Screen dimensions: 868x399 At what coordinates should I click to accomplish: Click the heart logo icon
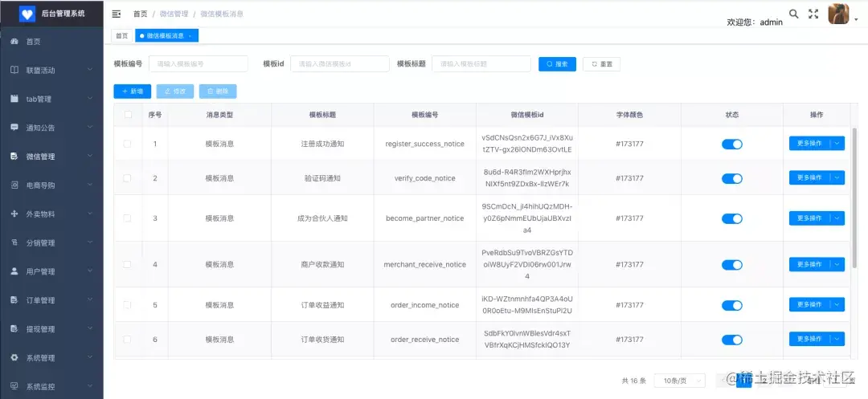(27, 14)
